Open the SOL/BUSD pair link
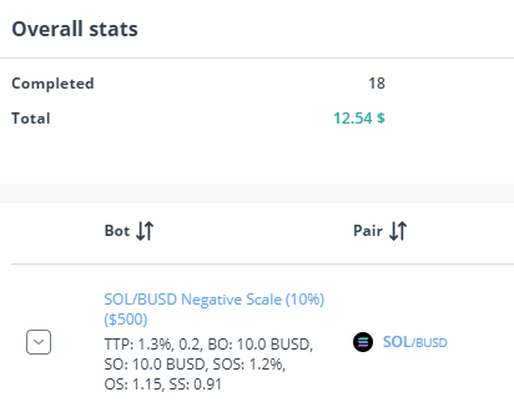Image resolution: width=514 pixels, height=412 pixels. (415, 342)
